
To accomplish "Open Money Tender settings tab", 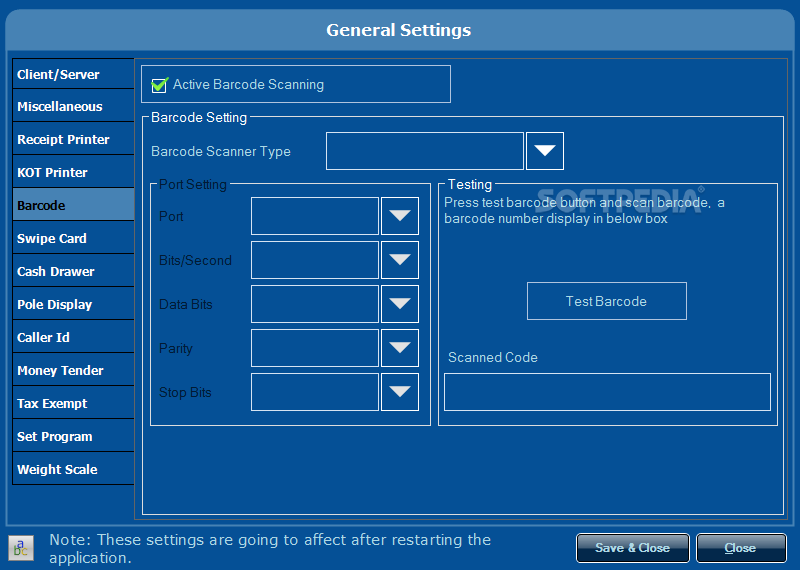I will pos(73,370).
